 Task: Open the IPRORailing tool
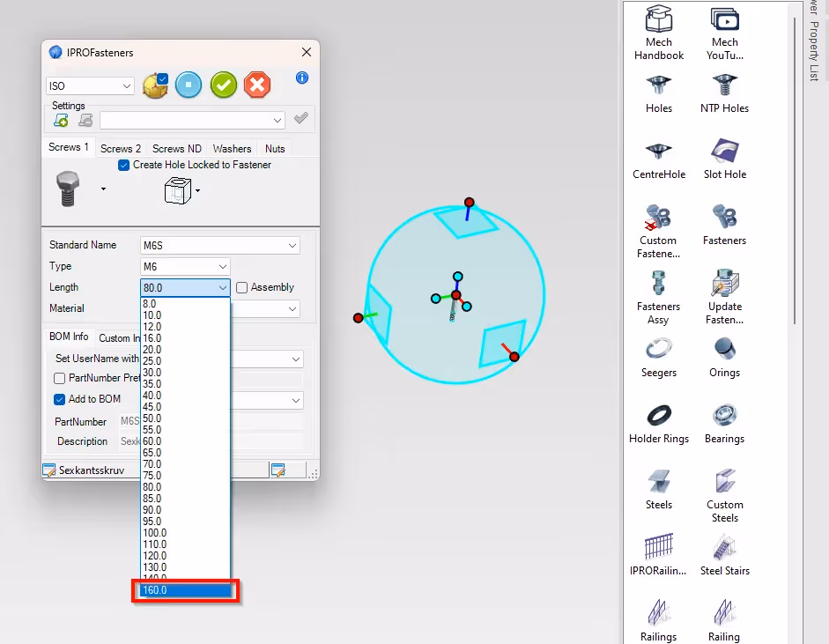[658, 555]
